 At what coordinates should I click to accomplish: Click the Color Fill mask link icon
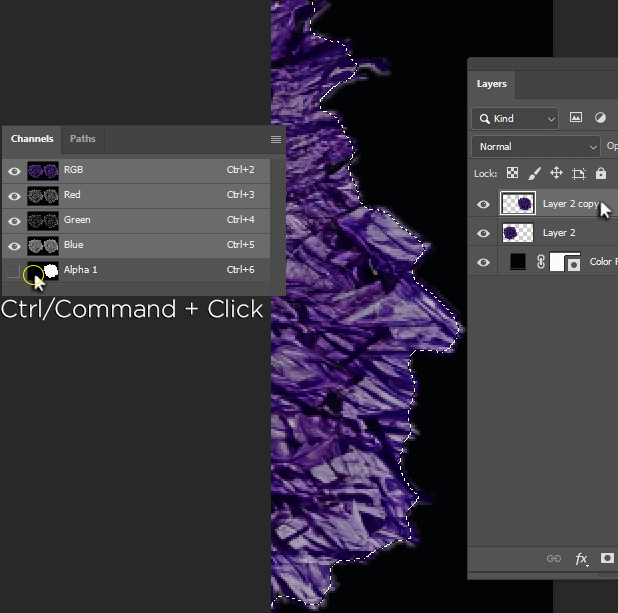click(x=541, y=262)
